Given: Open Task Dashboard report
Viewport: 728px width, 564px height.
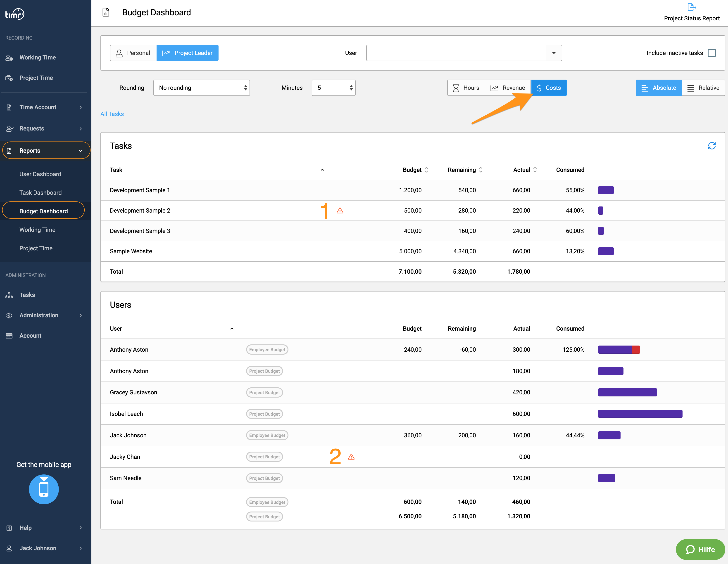Looking at the screenshot, I should pos(40,192).
